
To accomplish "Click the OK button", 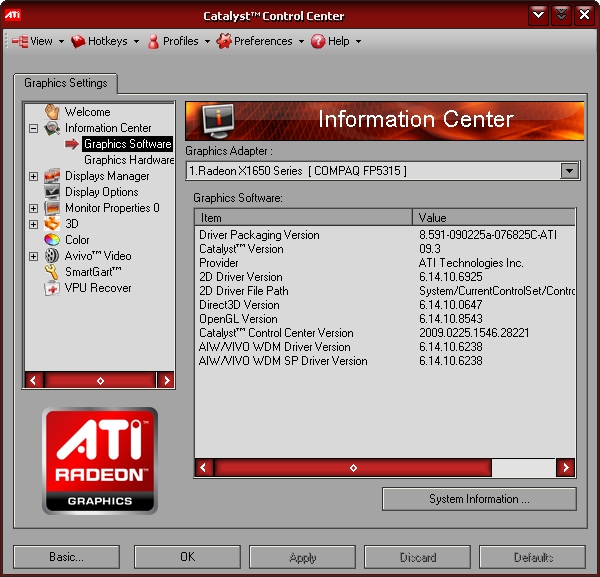I will (x=188, y=557).
